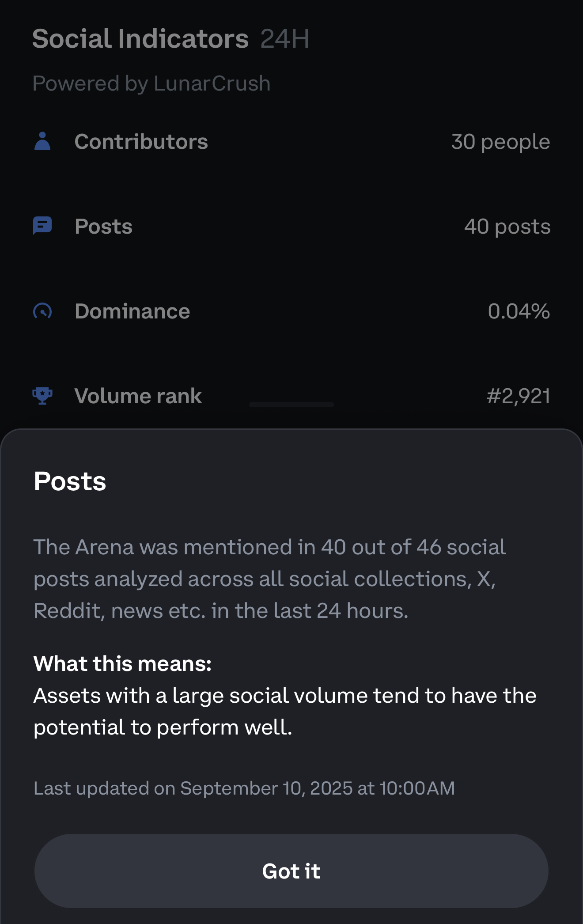Image resolution: width=583 pixels, height=924 pixels.
Task: Click the Posts sheet title
Action: (70, 481)
